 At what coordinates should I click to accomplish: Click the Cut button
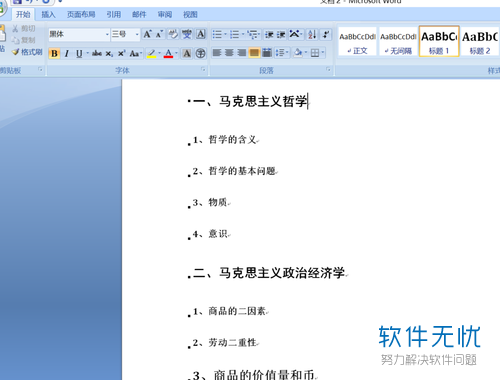pyautogui.click(x=23, y=29)
